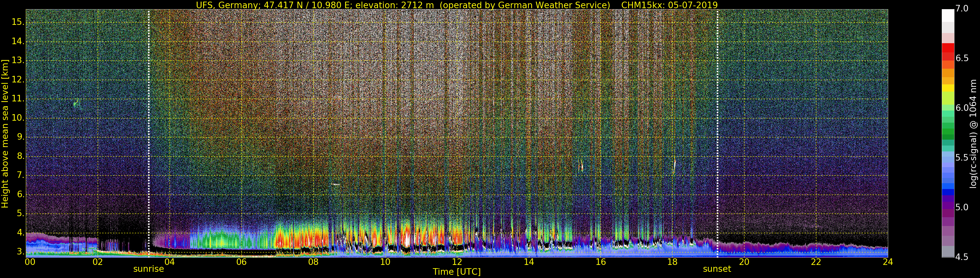Click the height axis tick '14.'
The image size is (980, 278).
(18, 41)
